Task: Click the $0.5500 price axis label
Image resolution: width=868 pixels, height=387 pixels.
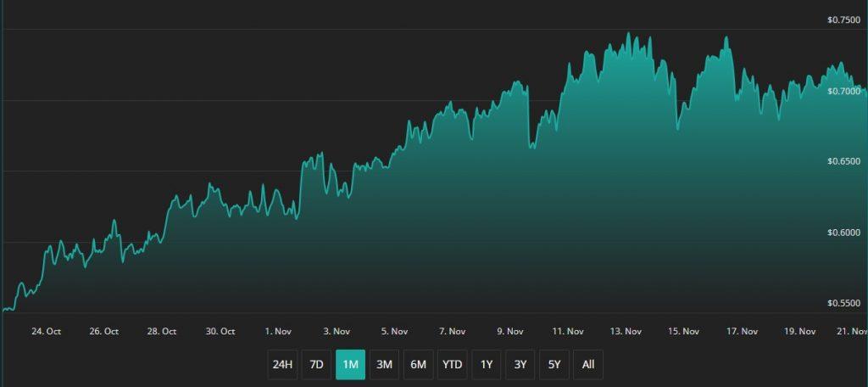Action: pos(844,303)
